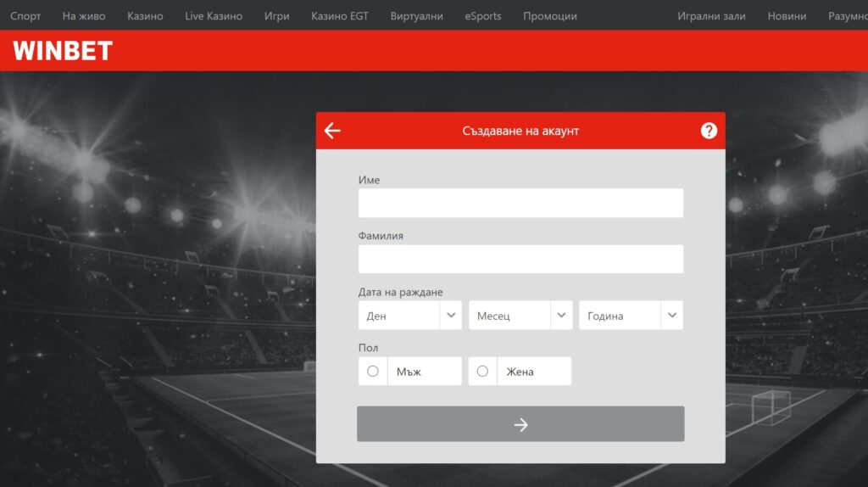Image resolution: width=868 pixels, height=487 pixels.
Task: Open the eSports section
Action: coord(483,16)
